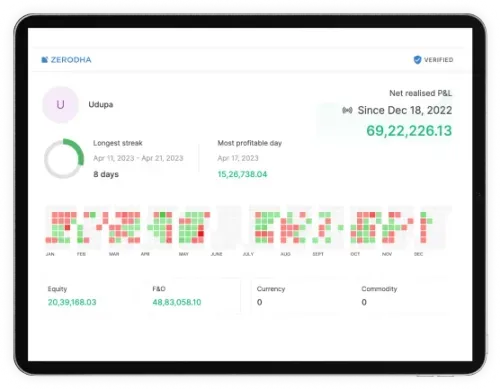500x390 pixels.
Task: Click the OCT label on heatmap
Action: (355, 254)
